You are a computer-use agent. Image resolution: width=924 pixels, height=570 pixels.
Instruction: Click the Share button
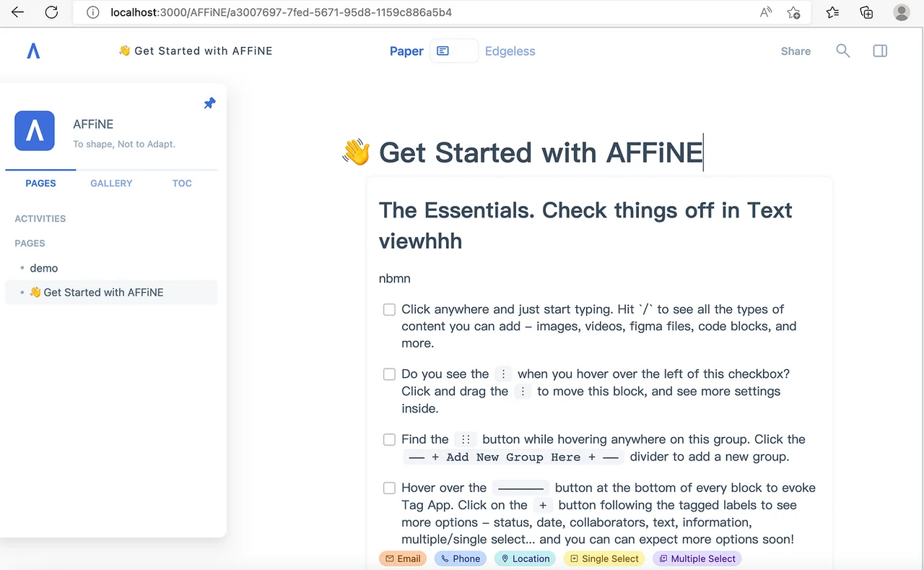(x=796, y=51)
